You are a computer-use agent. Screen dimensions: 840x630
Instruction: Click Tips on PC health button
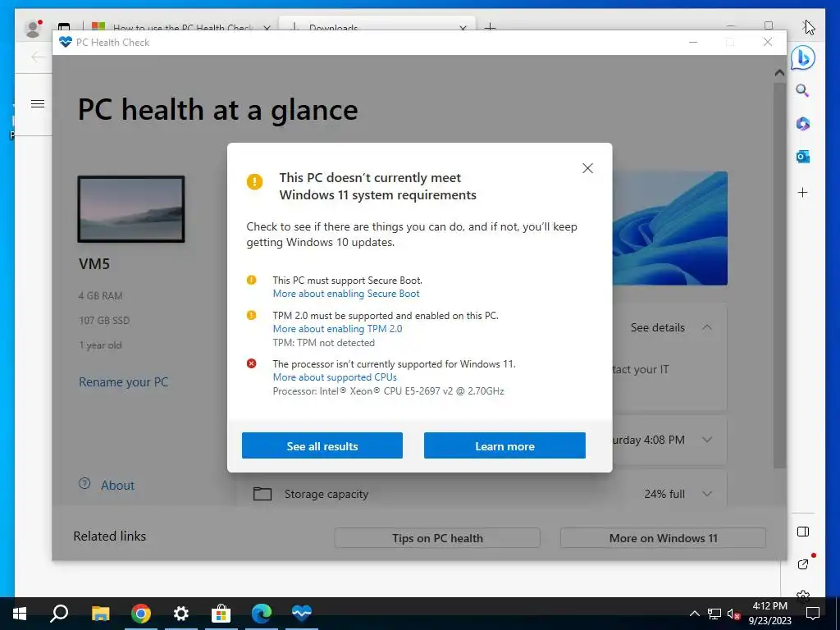click(437, 538)
